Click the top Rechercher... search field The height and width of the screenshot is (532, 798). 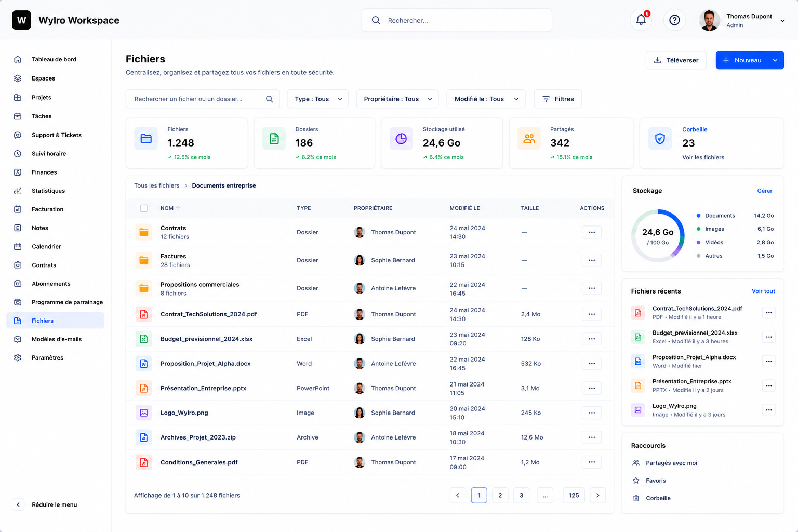[457, 20]
